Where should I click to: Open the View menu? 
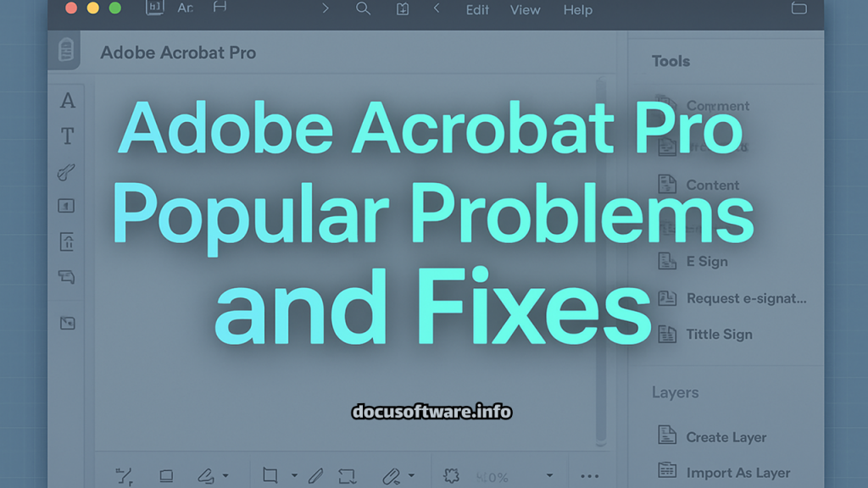(525, 10)
